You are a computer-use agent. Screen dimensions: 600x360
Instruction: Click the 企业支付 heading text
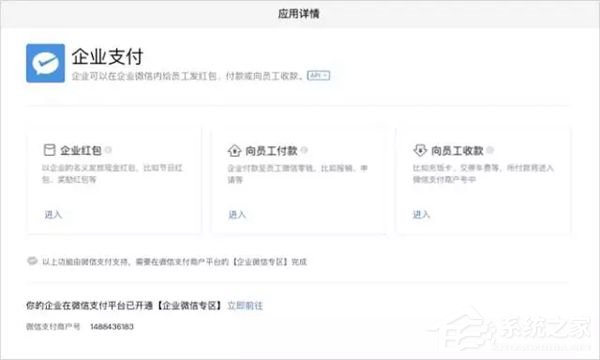click(x=108, y=57)
